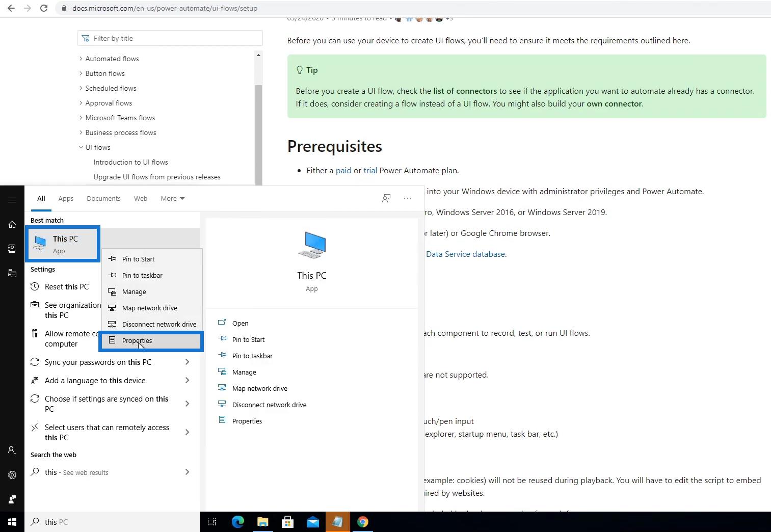
Task: Open Microsoft Store from taskbar
Action: (287, 522)
